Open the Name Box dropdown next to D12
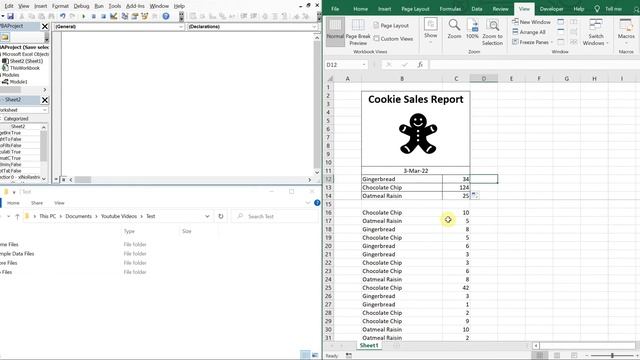Image resolution: width=640 pixels, height=360 pixels. [364, 64]
